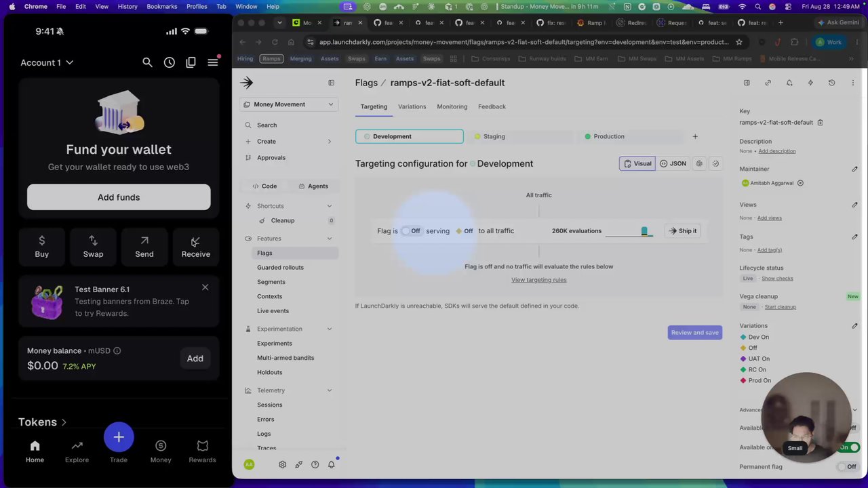868x488 pixels.
Task: Click the Add views link
Action: (770, 218)
